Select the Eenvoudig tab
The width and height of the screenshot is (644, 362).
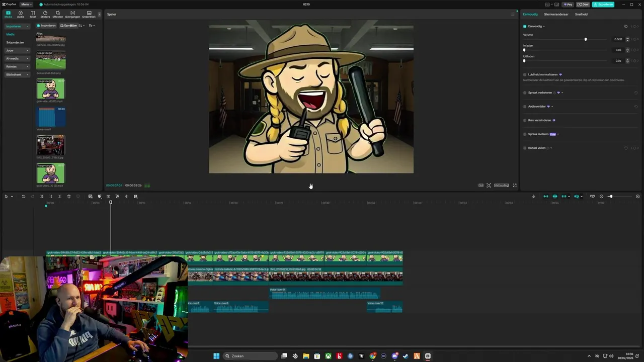tap(530, 14)
